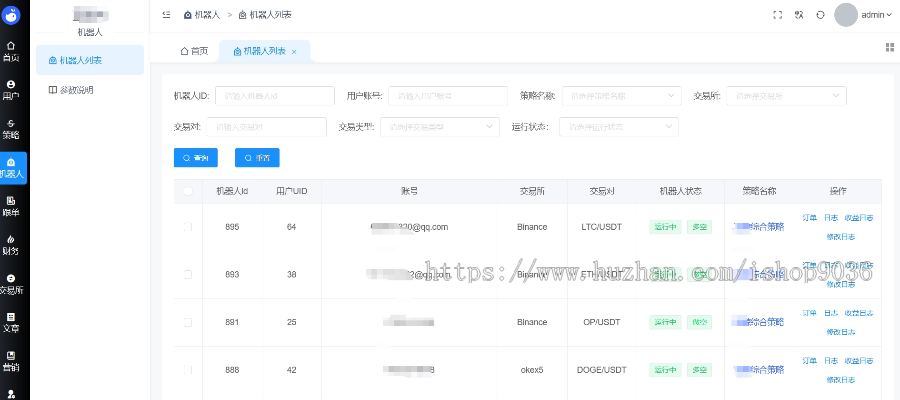Click the admin avatar image
Viewport: 900px width, 400px height.
tap(845, 15)
